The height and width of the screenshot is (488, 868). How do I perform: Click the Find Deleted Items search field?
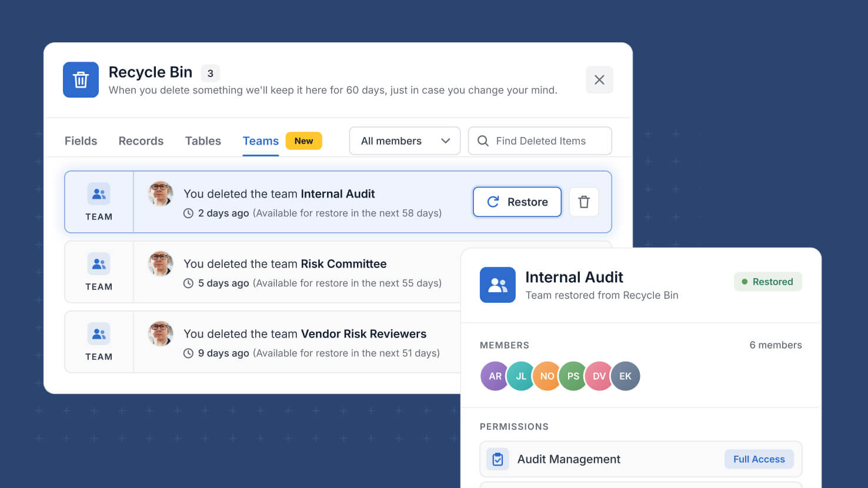[540, 141]
